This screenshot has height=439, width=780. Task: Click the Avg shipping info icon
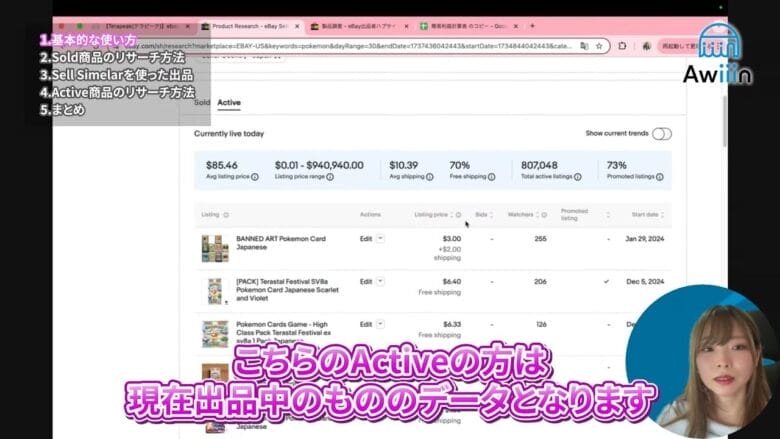point(429,177)
